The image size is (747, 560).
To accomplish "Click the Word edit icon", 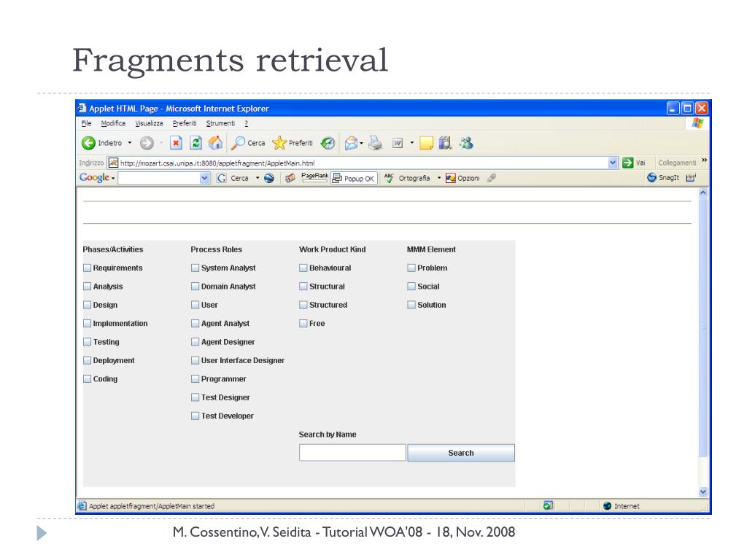I will 398,143.
